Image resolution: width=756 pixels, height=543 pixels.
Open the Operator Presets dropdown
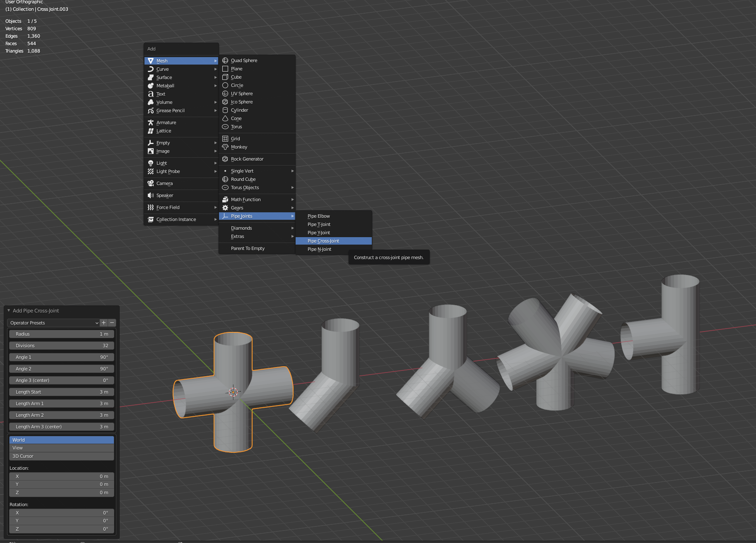click(53, 323)
